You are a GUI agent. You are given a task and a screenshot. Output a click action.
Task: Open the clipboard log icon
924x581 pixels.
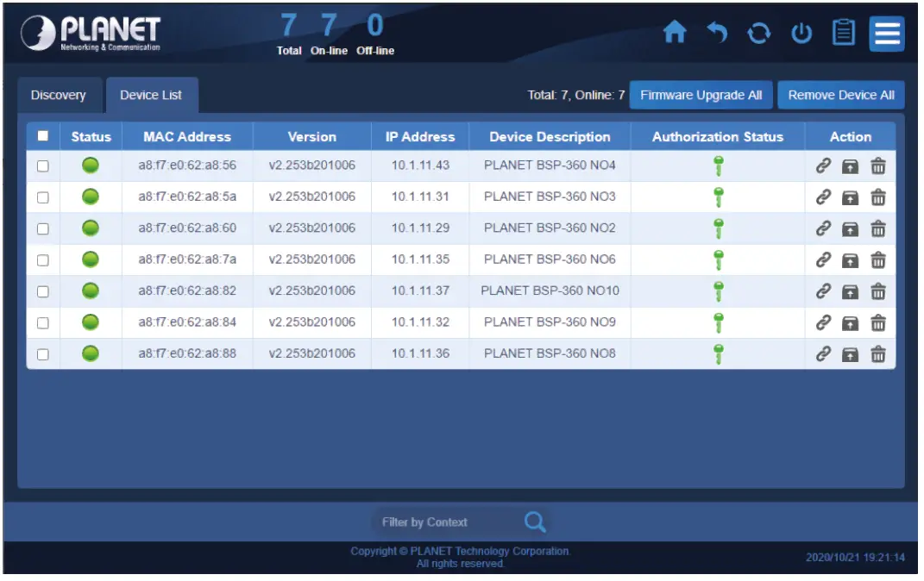[x=842, y=33]
